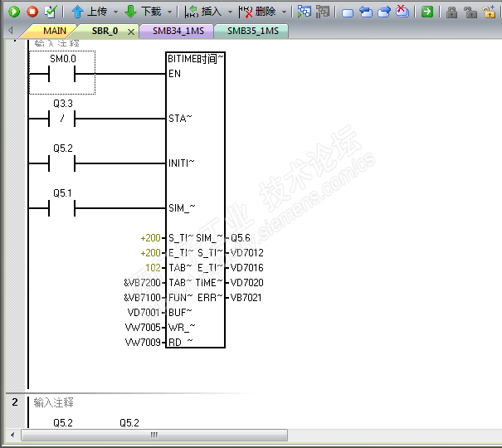Open the Download (下载) dropdown arrow
The image size is (502, 448).
coord(169,12)
